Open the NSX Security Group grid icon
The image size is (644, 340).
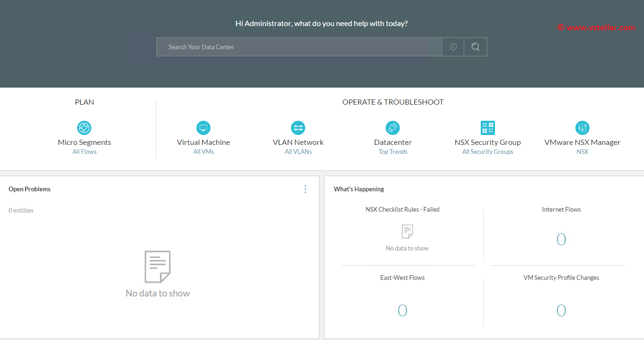pos(487,128)
